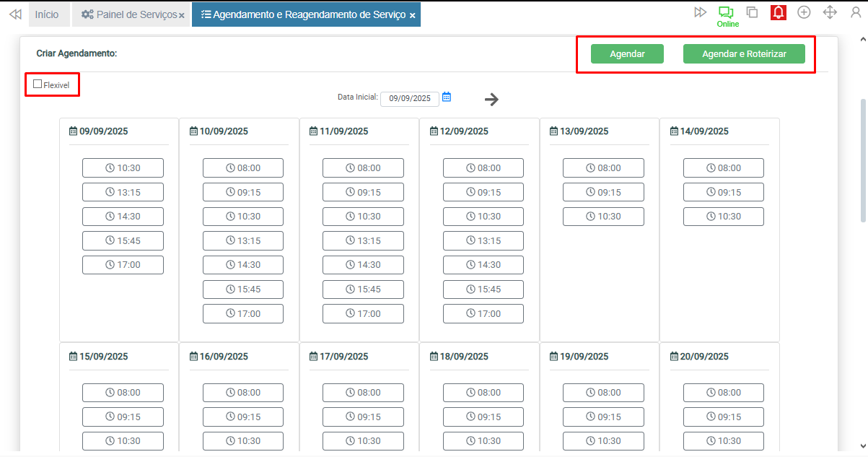Switch to the Início tab
The width and height of the screenshot is (868, 457).
pyautogui.click(x=47, y=14)
